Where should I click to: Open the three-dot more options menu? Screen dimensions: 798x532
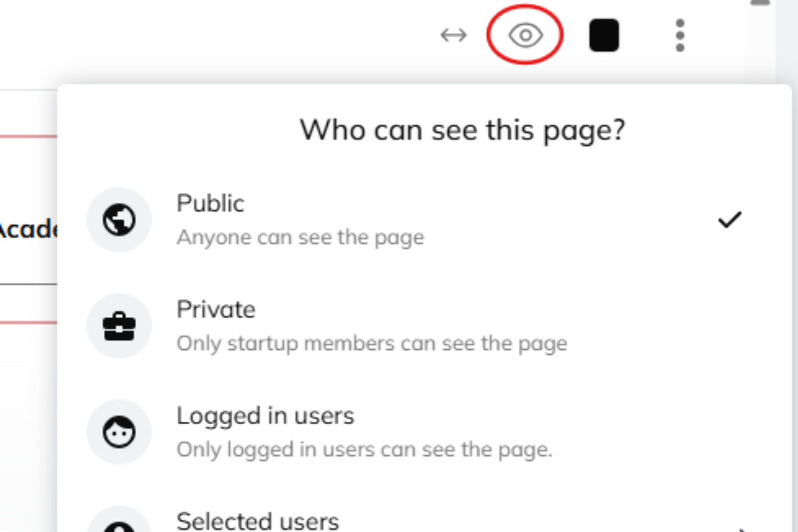pyautogui.click(x=680, y=35)
